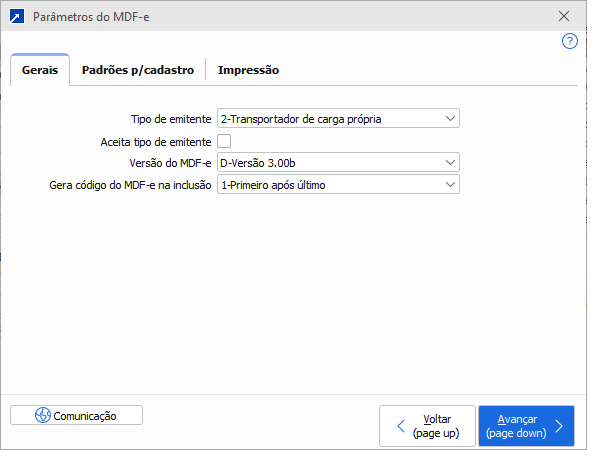Click the left chevron on Voltar button
Viewport: 601px width, 457px height.
tap(401, 427)
